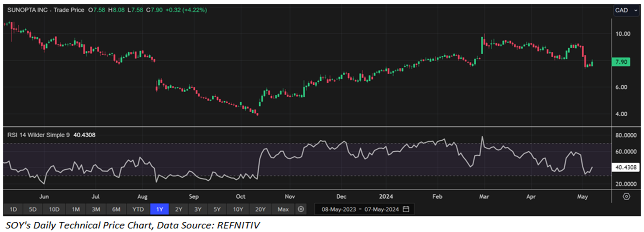This screenshot has height=232, width=644.
Task: Select the 5Y time range
Action: click(x=217, y=209)
